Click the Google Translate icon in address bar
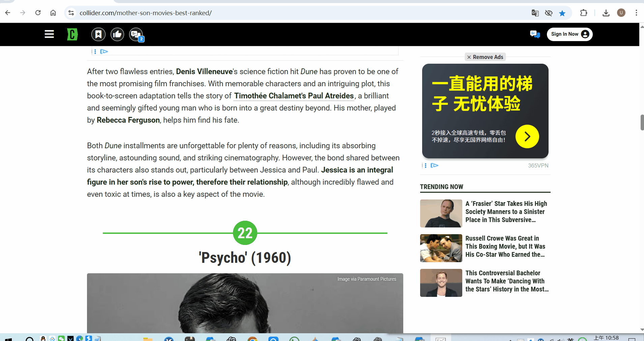 point(535,13)
